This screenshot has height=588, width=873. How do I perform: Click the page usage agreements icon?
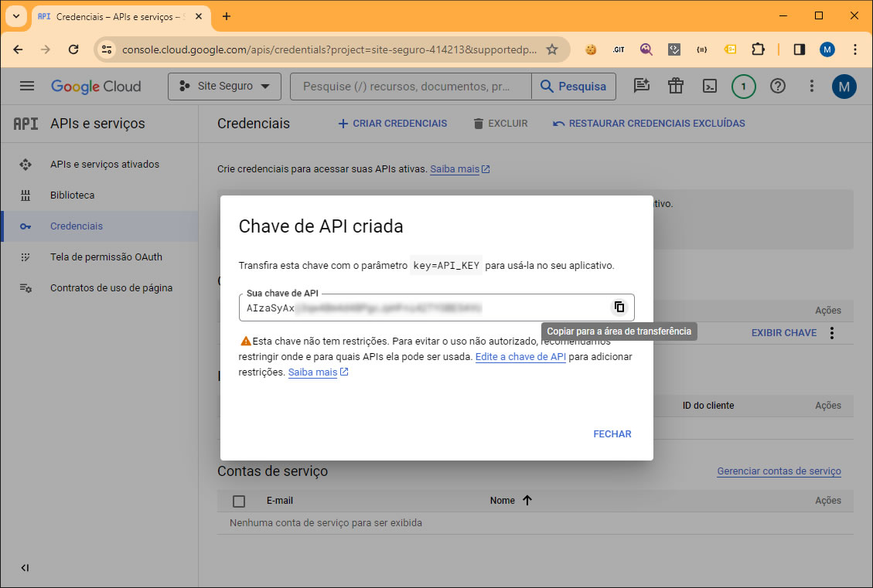click(26, 288)
